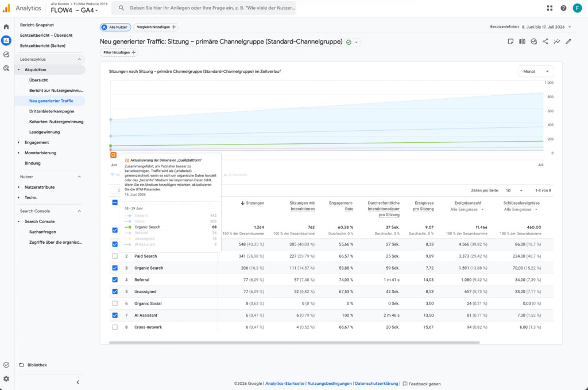The image size is (588, 390).
Task: Uncheck the Unassigned row checkbox
Action: (115, 291)
